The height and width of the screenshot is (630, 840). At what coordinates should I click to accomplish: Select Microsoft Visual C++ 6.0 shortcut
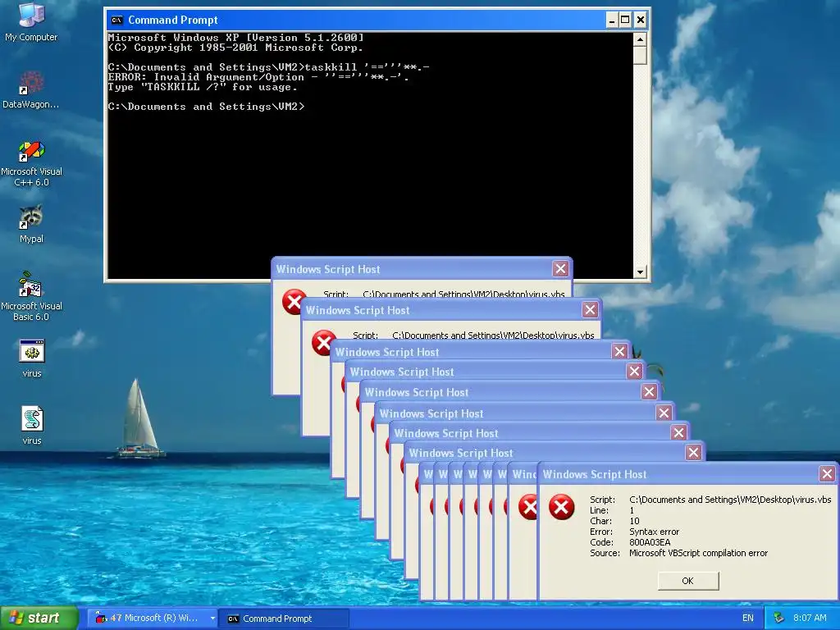click(x=31, y=162)
